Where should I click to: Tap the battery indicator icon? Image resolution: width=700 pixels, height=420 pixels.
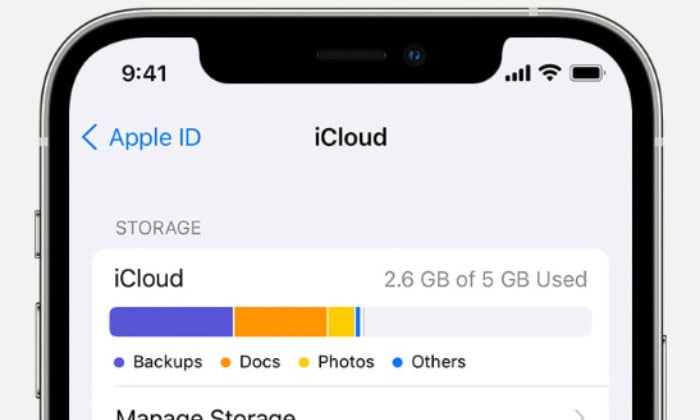587,73
